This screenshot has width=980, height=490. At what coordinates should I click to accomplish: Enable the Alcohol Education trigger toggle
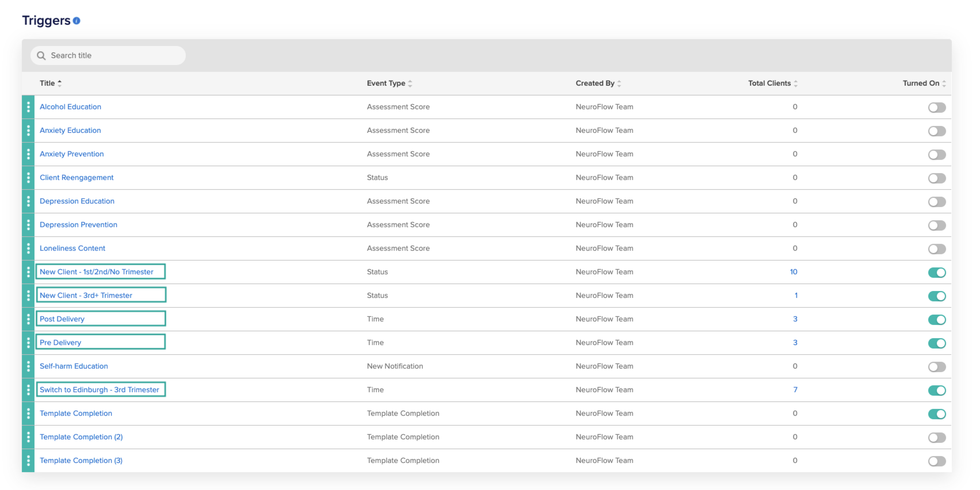pyautogui.click(x=937, y=108)
